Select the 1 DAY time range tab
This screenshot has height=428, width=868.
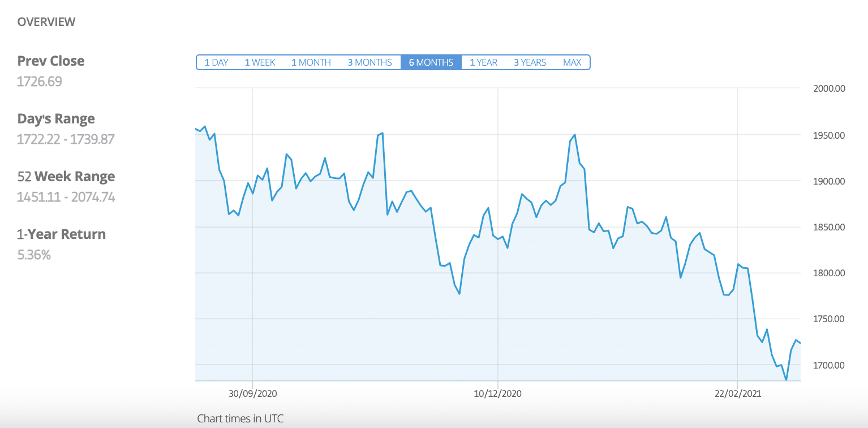[x=217, y=62]
